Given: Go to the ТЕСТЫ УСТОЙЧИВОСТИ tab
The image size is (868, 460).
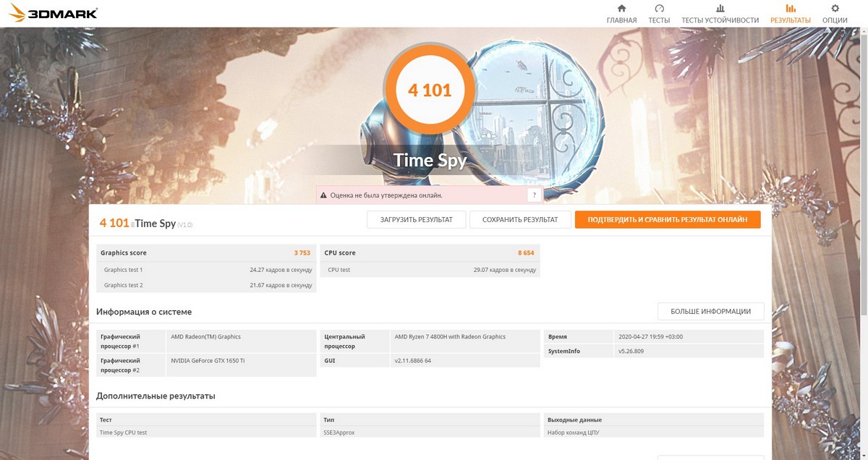Looking at the screenshot, I should 720,20.
